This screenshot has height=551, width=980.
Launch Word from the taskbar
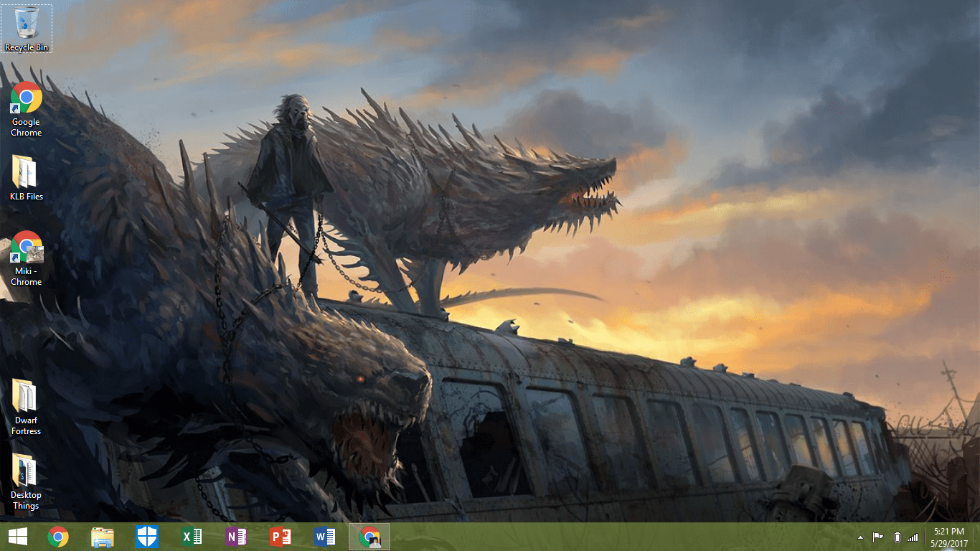click(325, 537)
